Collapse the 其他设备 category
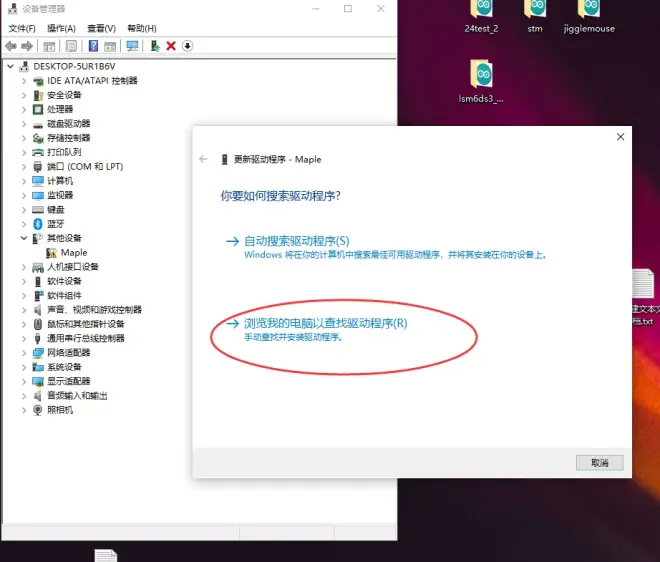The width and height of the screenshot is (660, 562). coord(24,238)
